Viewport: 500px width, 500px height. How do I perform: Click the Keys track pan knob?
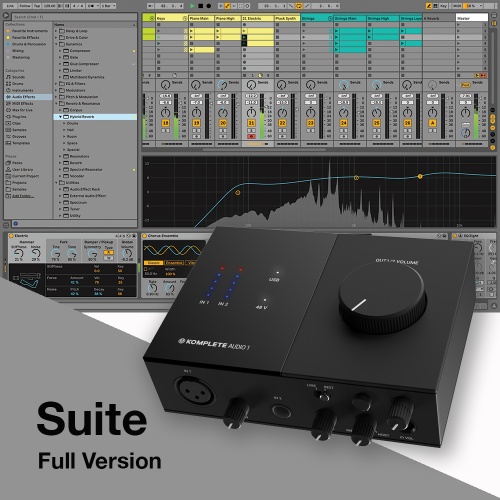(166, 113)
